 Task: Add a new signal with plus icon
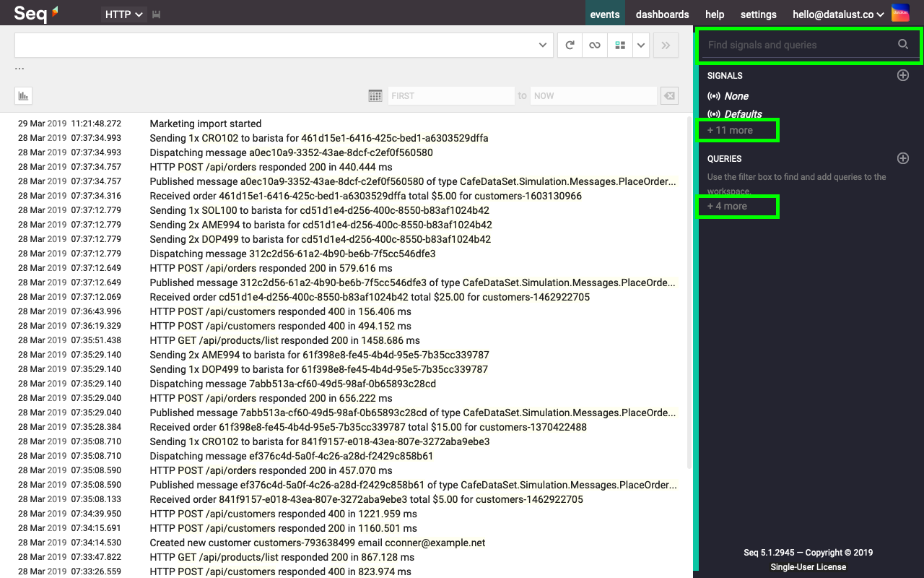(x=903, y=75)
